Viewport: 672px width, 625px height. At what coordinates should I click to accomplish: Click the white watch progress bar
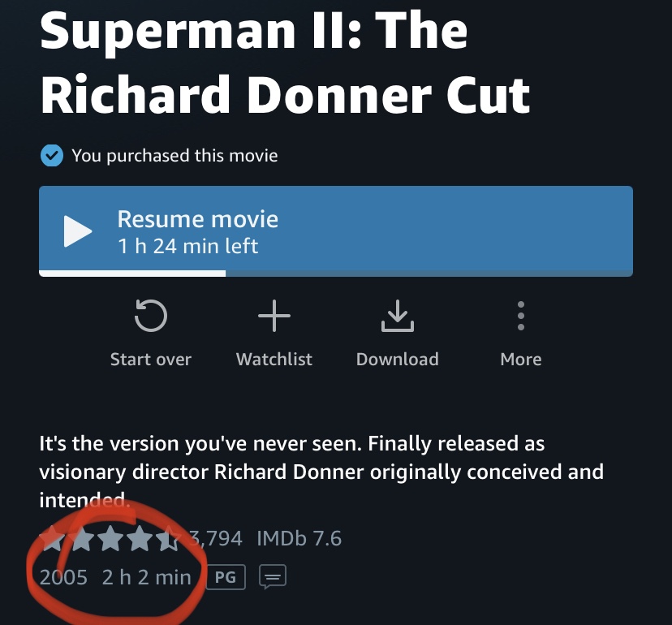pos(132,274)
